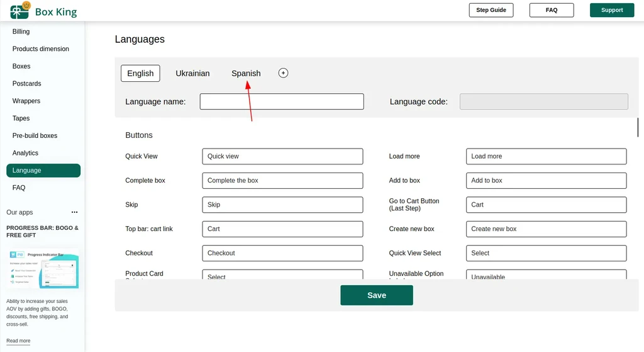Edit the Add to box text field
The image size is (644, 352).
tap(547, 181)
